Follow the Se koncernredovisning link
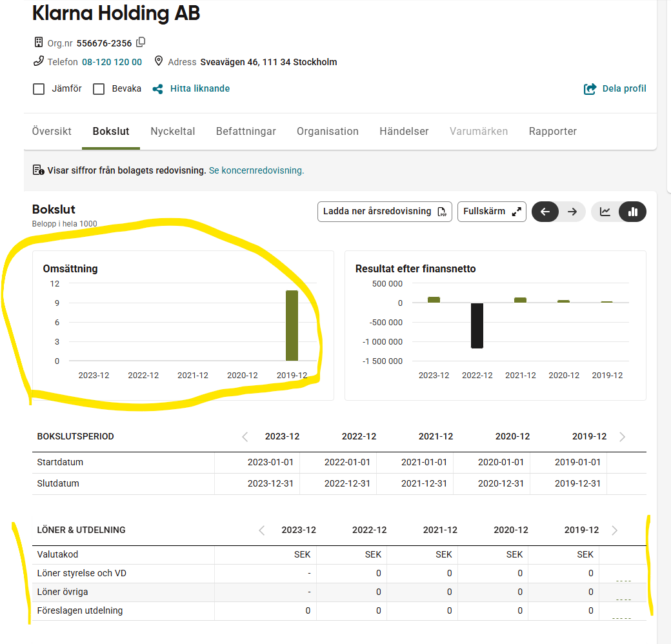The width and height of the screenshot is (671, 644). pyautogui.click(x=256, y=171)
